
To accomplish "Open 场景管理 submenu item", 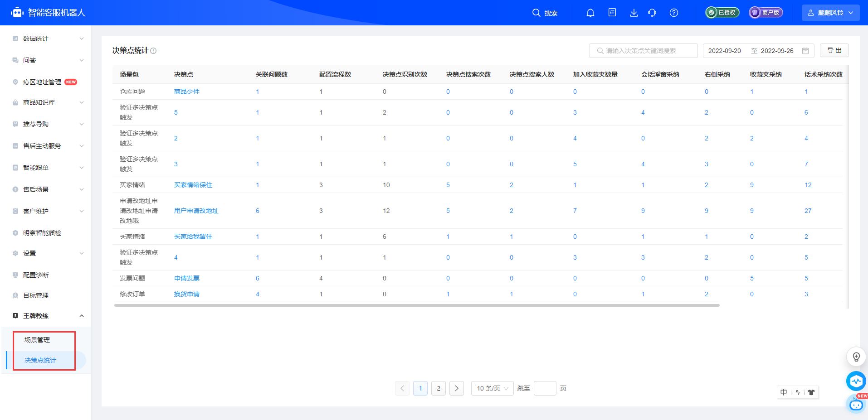I will tap(37, 340).
